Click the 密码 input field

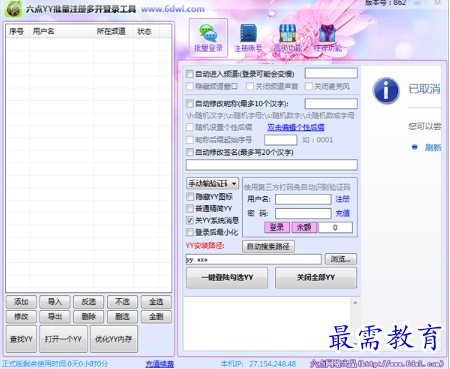click(x=303, y=213)
